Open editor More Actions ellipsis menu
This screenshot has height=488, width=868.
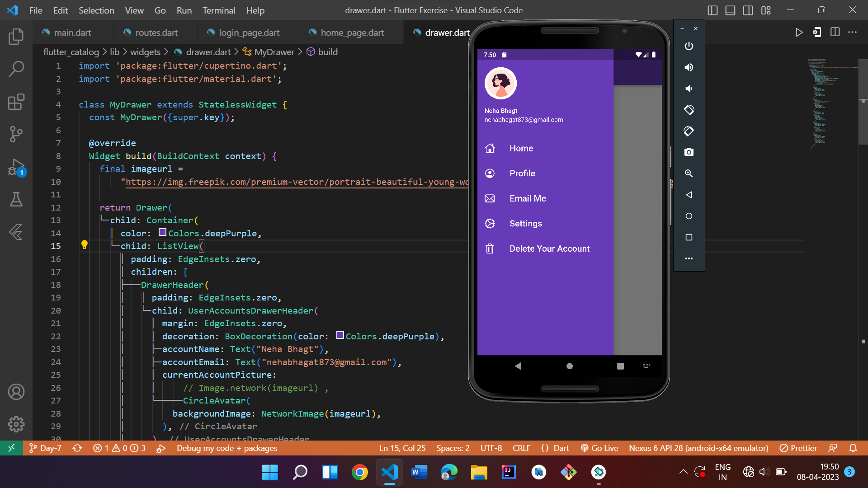click(x=852, y=33)
